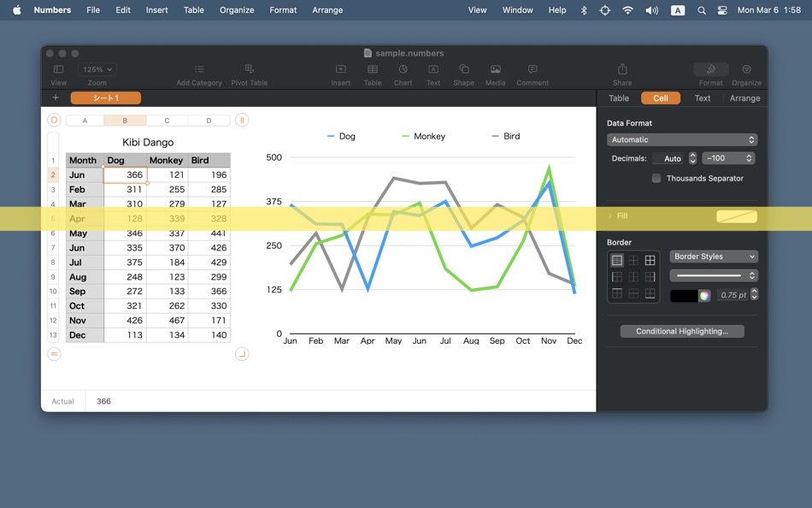Open the Chart toolbar icon
Screen dimensions: 812x508
coord(403,69)
